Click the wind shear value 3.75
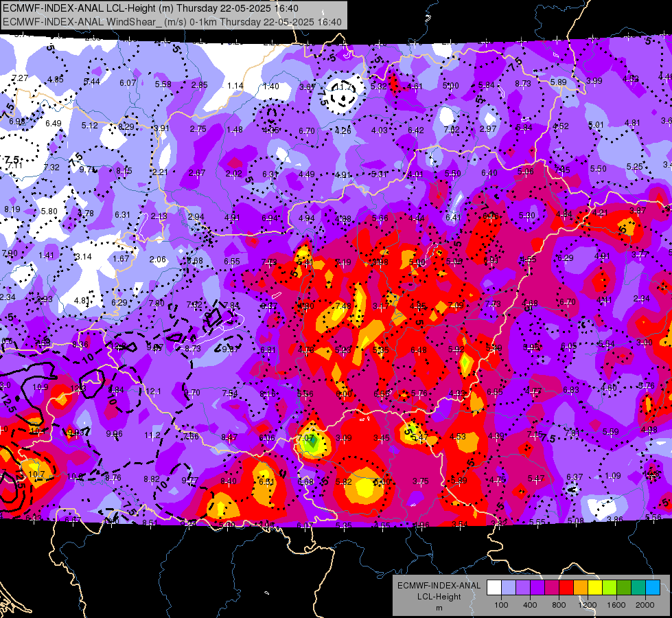The image size is (672, 618). pyautogui.click(x=420, y=481)
